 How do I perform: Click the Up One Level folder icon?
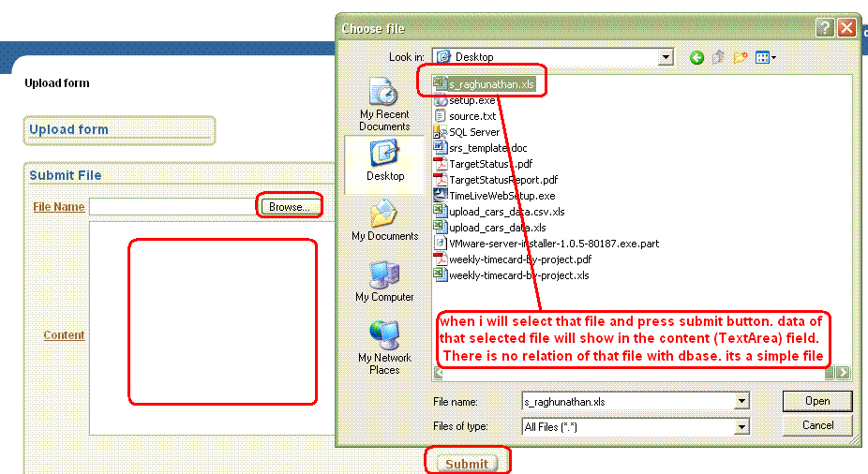coord(719,58)
